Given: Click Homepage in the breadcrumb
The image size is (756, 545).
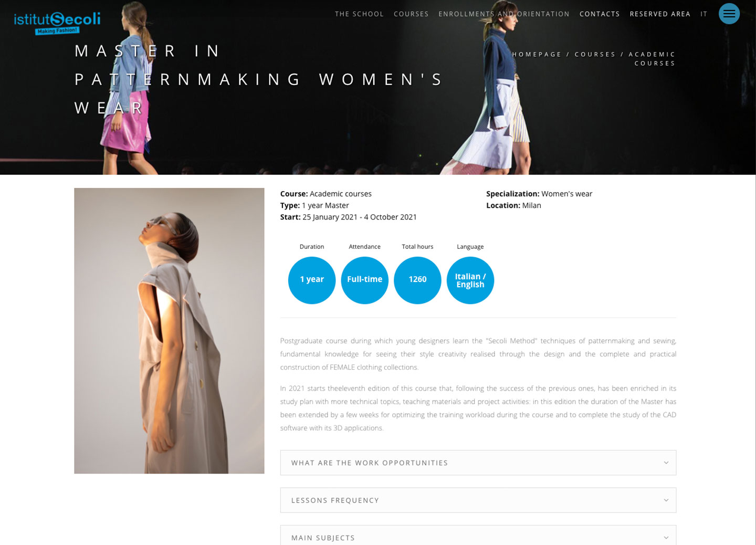Looking at the screenshot, I should click(537, 54).
